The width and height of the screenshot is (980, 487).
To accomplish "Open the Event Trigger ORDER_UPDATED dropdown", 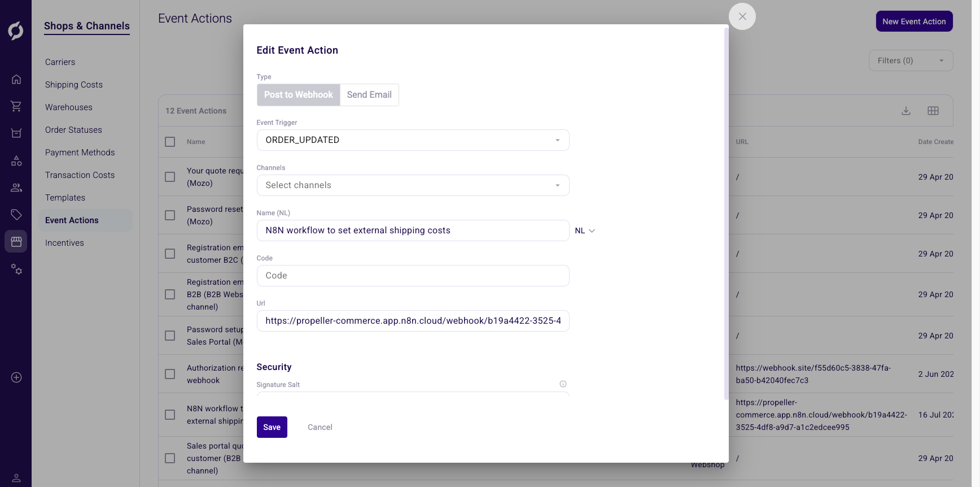I will pyautogui.click(x=413, y=140).
